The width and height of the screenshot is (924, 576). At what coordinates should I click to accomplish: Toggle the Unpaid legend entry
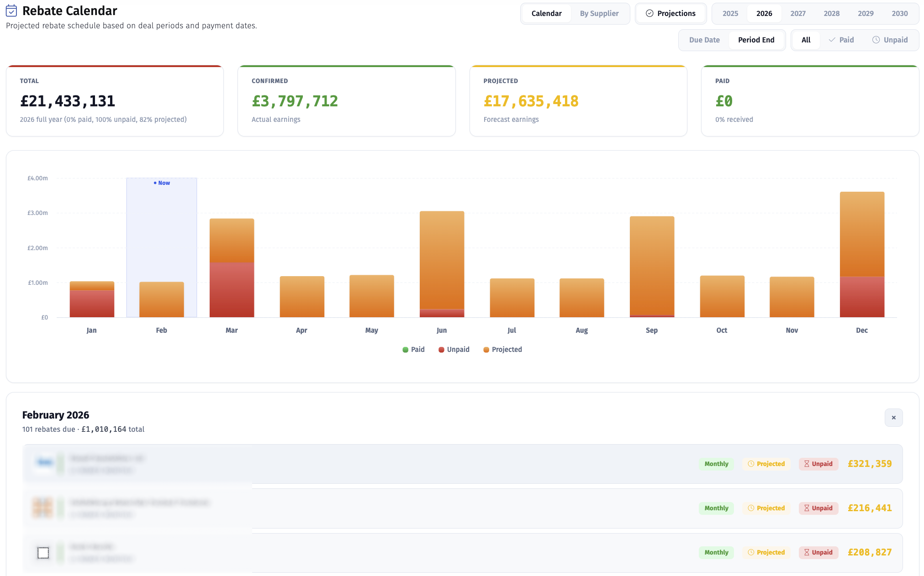pos(454,350)
